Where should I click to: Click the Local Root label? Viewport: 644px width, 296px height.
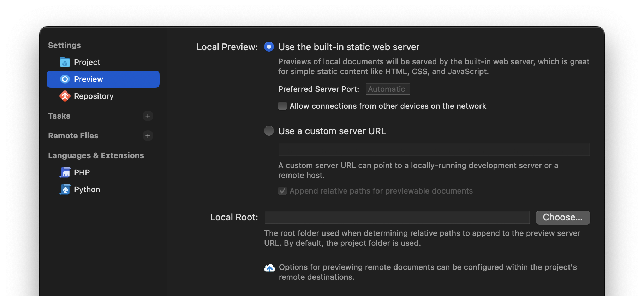234,217
